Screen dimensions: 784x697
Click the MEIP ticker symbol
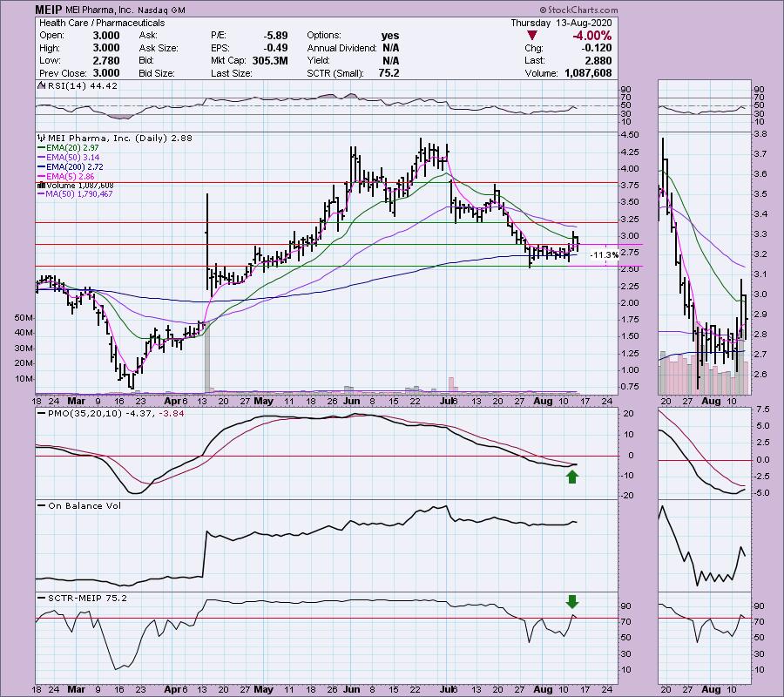pos(49,10)
